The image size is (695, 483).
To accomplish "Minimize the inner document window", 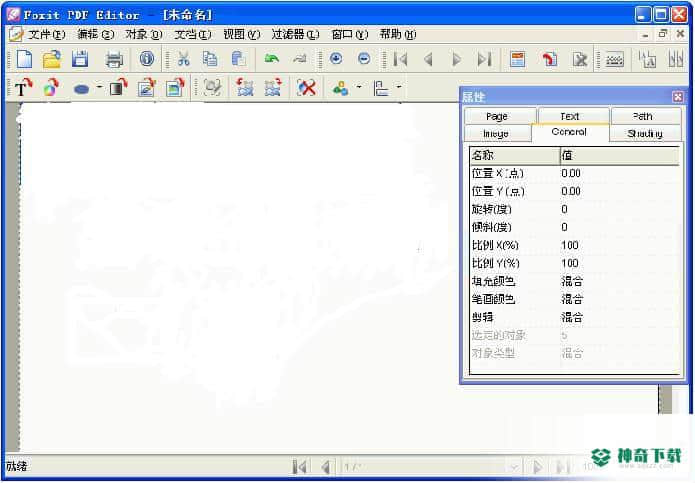I will click(645, 35).
